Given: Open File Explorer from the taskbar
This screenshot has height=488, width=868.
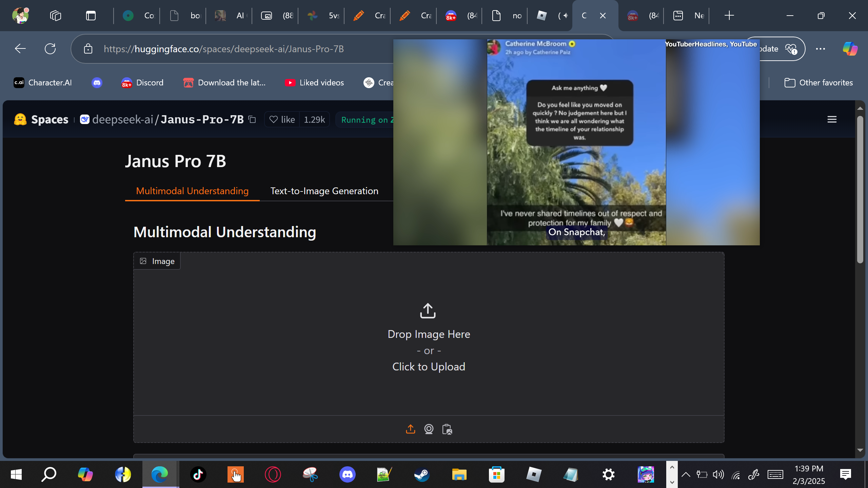Looking at the screenshot, I should [x=459, y=474].
